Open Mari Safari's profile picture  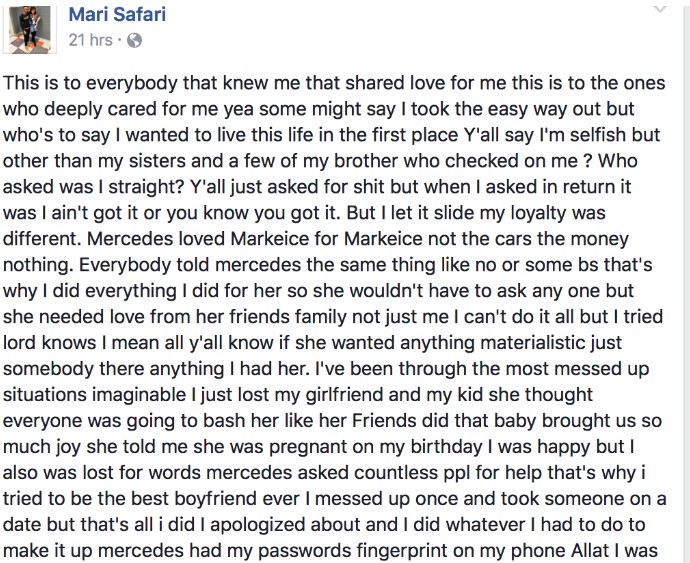30,31
